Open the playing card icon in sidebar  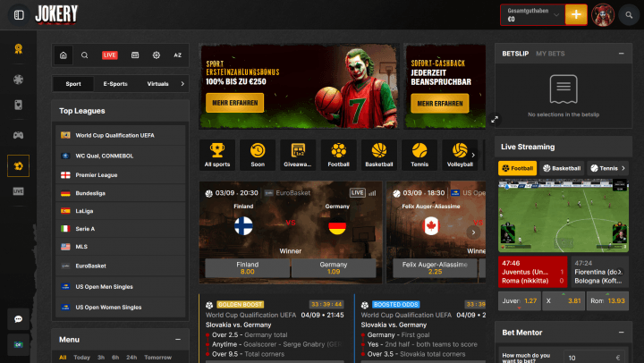[18, 105]
